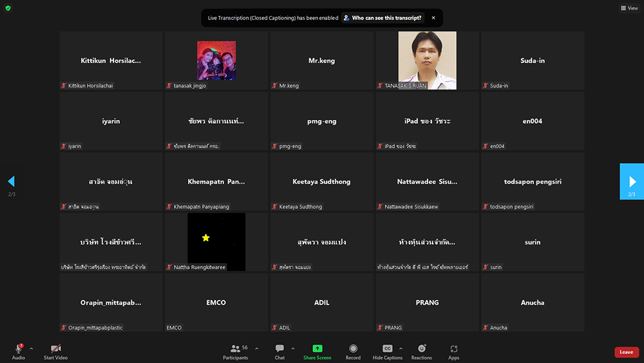Expand the caret next to Hide Captions
The height and width of the screenshot is (363, 644).
coord(401,348)
